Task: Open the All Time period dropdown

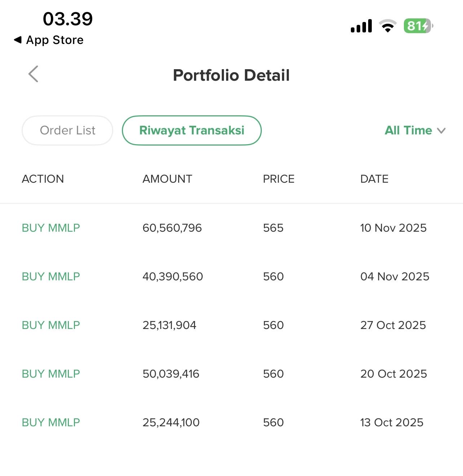Action: coord(408,130)
